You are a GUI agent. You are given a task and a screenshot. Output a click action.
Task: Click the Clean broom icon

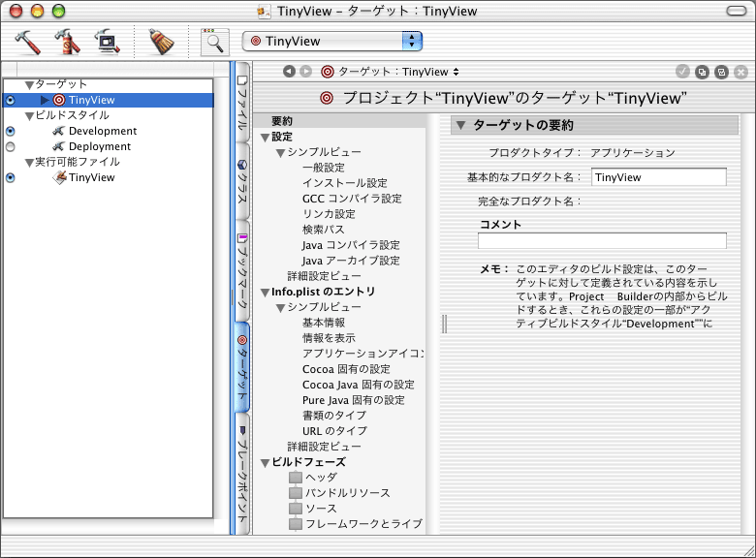pos(160,42)
